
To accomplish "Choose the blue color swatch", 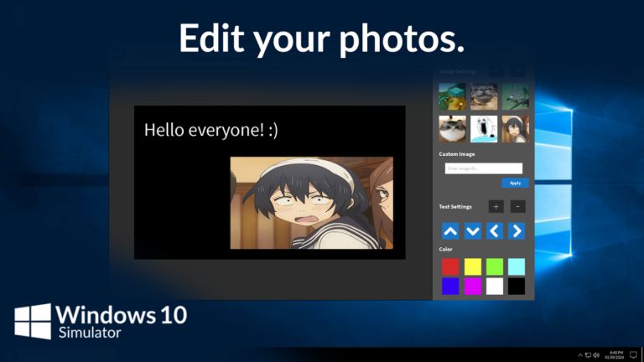I will [x=450, y=287].
